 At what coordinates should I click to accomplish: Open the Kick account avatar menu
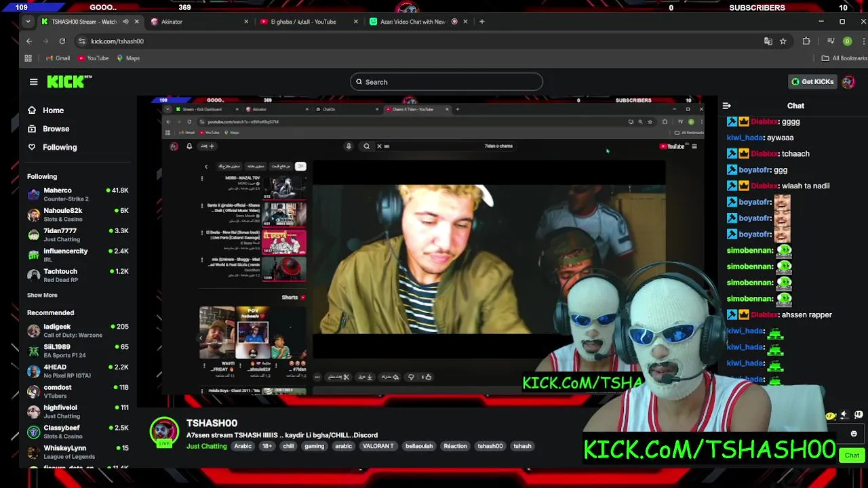click(848, 82)
